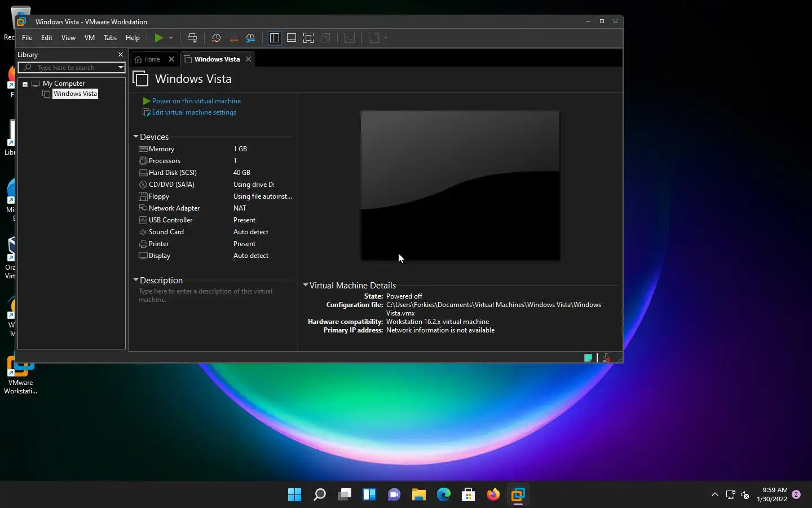The image size is (812, 508).
Task: Click Send Ctrl+Alt+Del toolbar icon
Action: pos(192,38)
